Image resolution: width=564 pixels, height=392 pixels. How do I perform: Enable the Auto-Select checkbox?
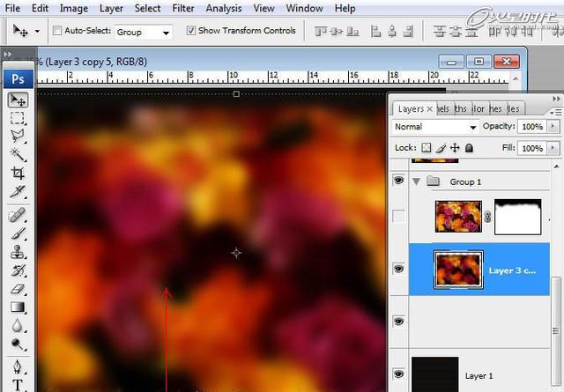click(x=57, y=31)
